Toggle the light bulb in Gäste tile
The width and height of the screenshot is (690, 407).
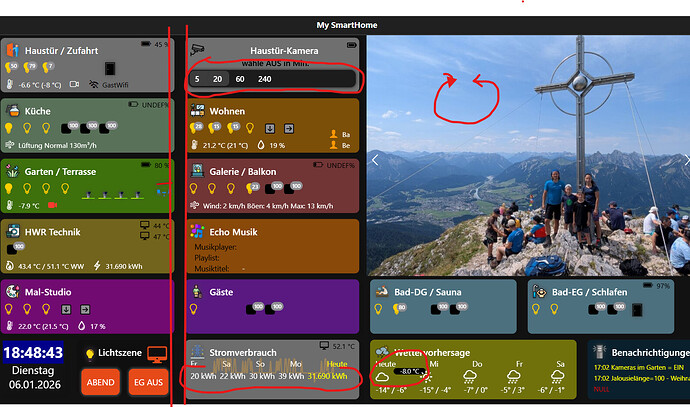193,309
